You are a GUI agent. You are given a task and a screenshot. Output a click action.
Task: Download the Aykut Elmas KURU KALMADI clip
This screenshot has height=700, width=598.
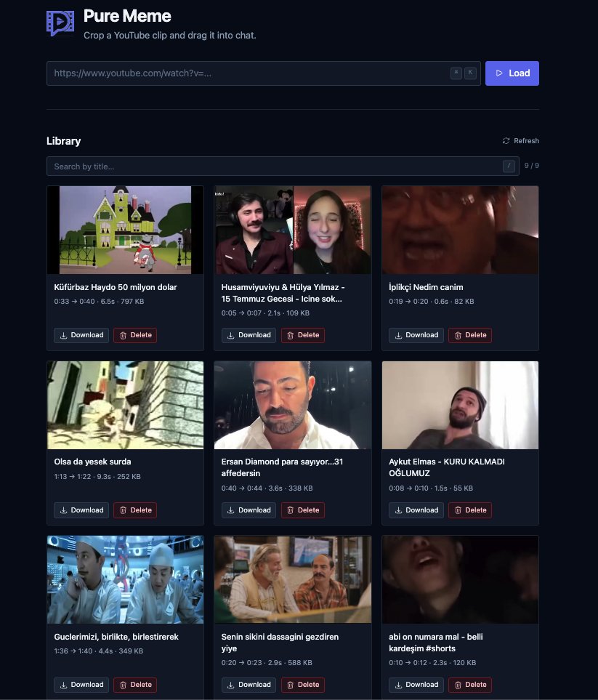coord(416,510)
